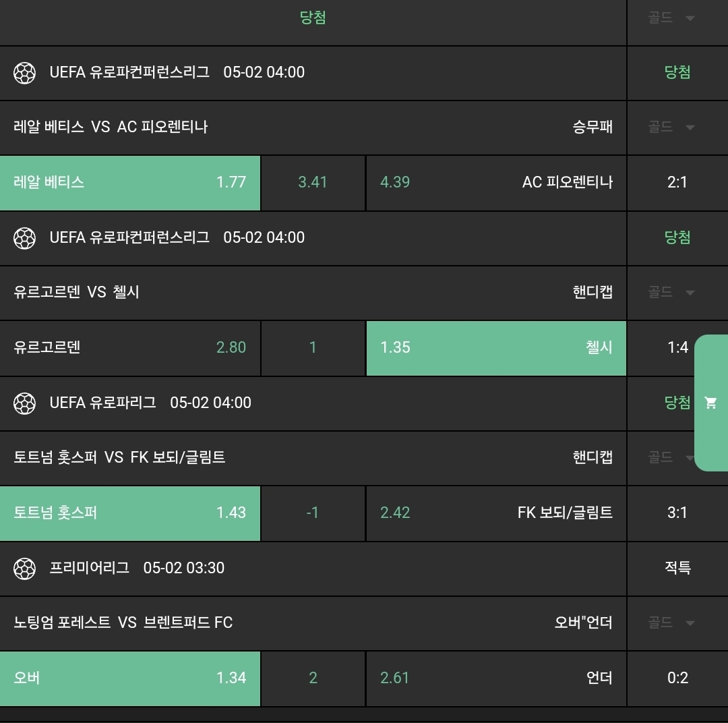
Task: Select 토트넘 홋스퍼 handicap odds 1.43
Action: (130, 513)
